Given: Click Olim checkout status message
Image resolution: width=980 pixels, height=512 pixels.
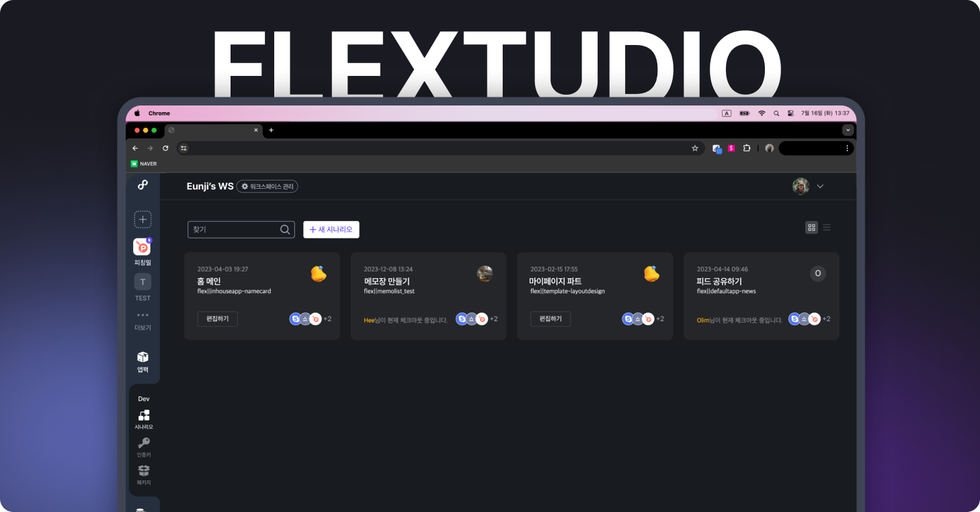Looking at the screenshot, I should tap(740, 321).
